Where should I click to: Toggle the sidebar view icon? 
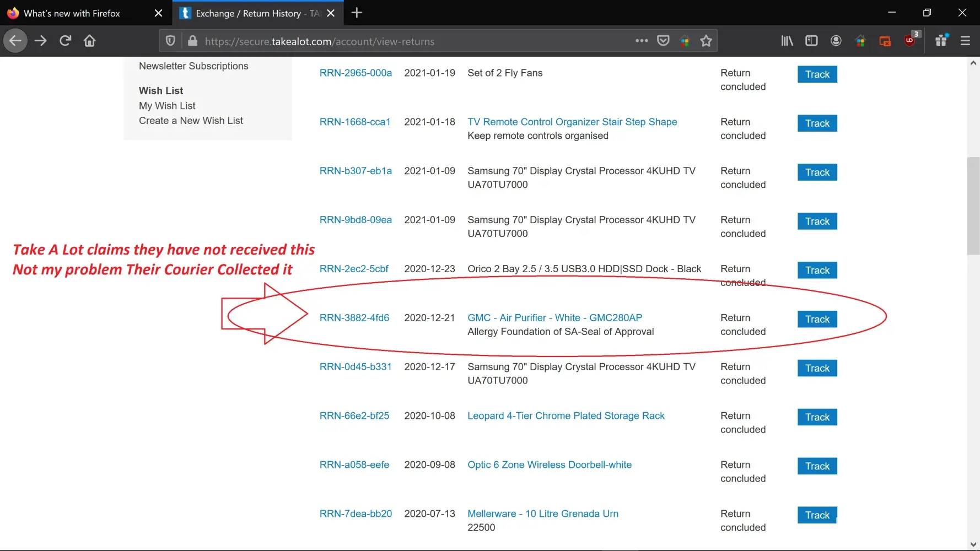811,41
